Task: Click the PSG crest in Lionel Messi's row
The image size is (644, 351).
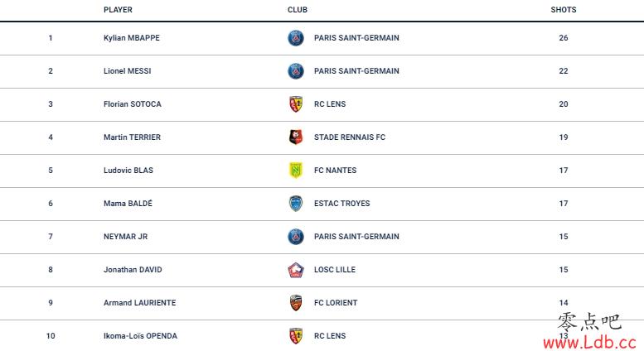Action: (x=296, y=71)
